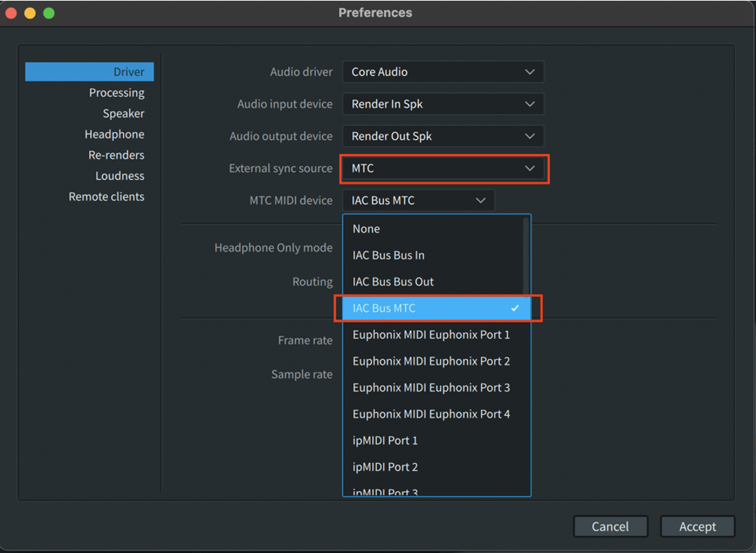Select the Loudness tab

coord(120,176)
